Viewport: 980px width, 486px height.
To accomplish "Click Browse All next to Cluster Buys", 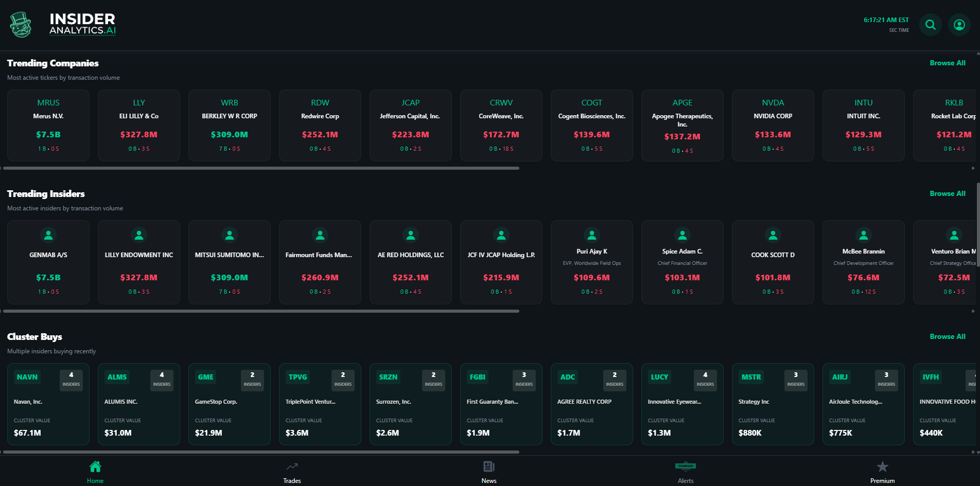I will pos(947,336).
